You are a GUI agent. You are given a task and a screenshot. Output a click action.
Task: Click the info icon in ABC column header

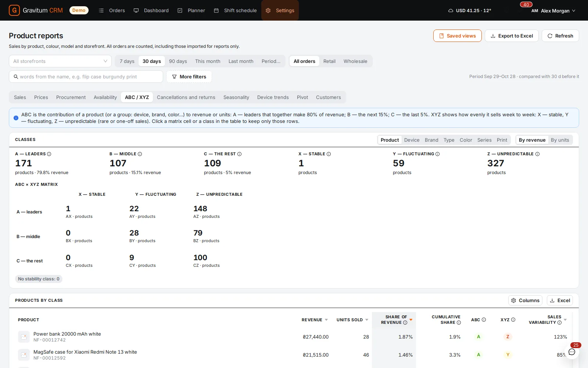pos(484,319)
